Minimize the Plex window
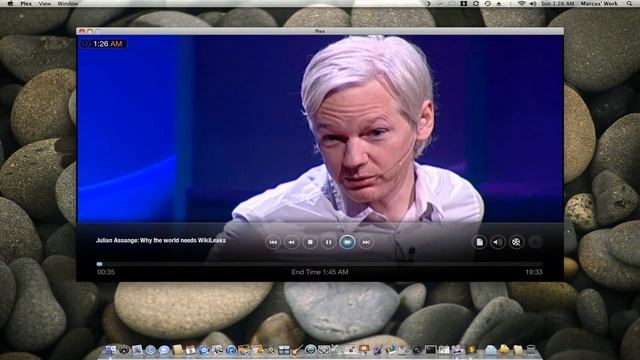The height and width of the screenshot is (360, 640). point(90,31)
